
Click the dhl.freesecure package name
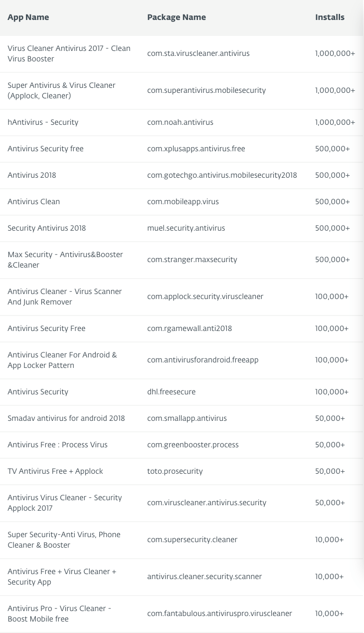[x=172, y=392]
